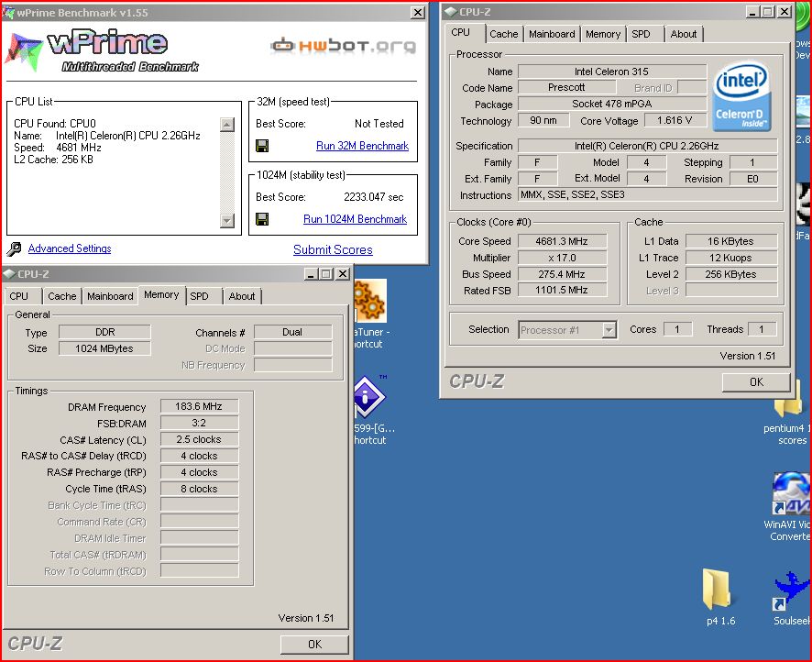Click the Bus Speed value 275.4 MHz
812x662 pixels.
(x=563, y=274)
